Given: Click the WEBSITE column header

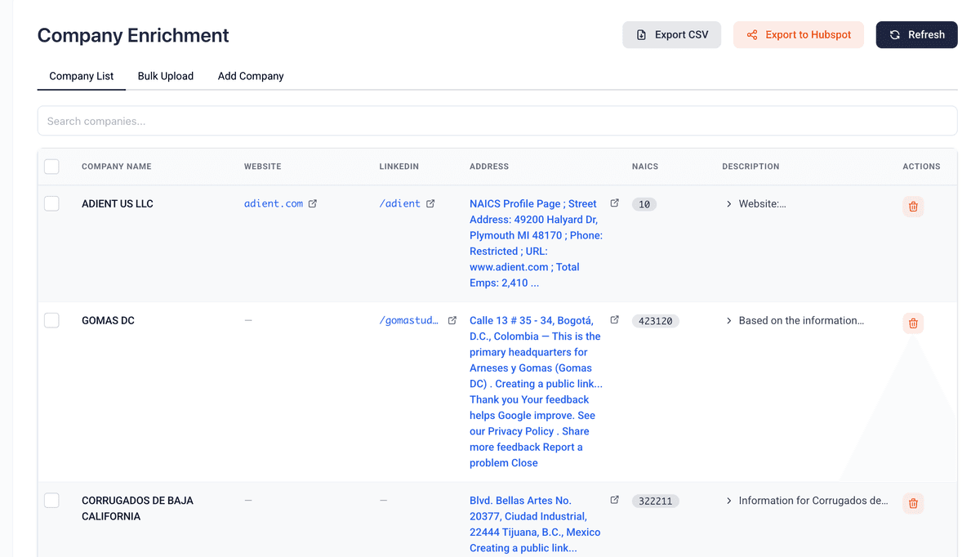Looking at the screenshot, I should [262, 167].
